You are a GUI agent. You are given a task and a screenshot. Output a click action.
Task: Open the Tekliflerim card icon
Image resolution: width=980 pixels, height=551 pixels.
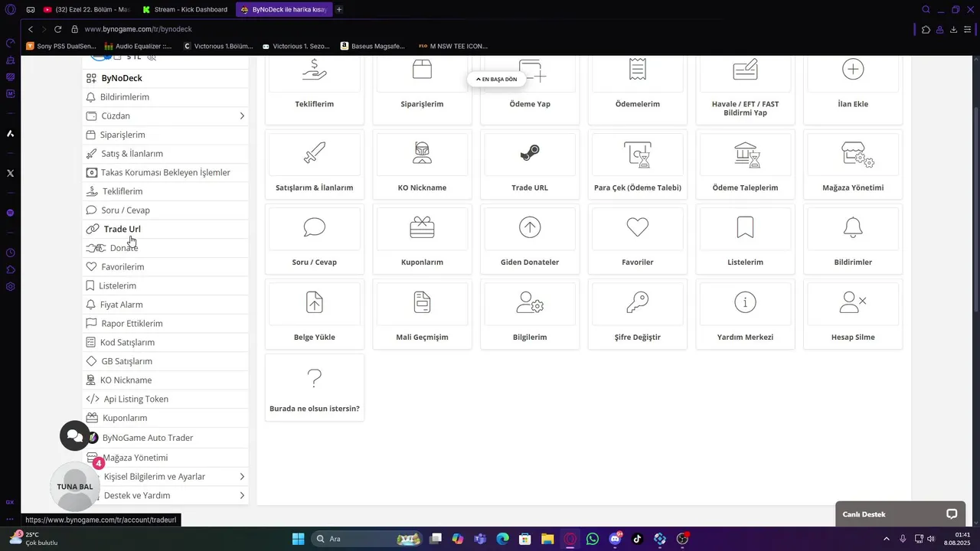(315, 70)
